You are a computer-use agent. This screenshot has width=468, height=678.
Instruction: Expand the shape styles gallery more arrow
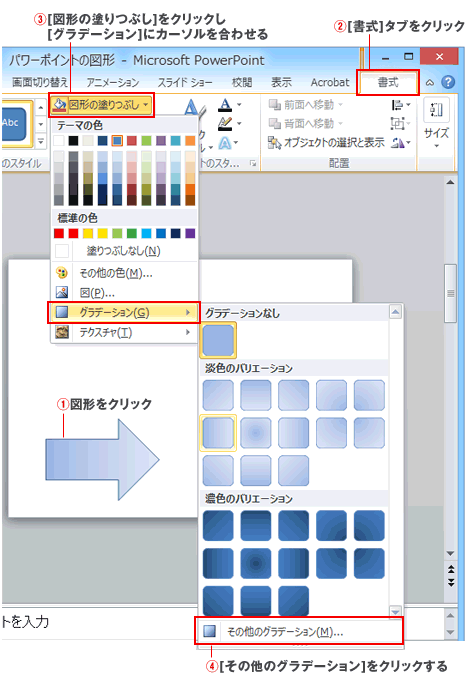point(41,142)
